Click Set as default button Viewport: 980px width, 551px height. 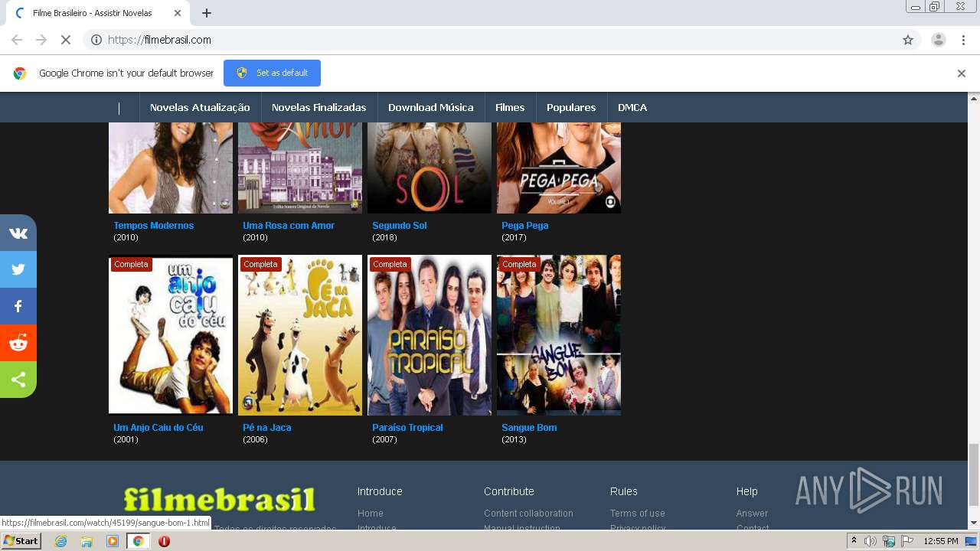click(272, 73)
